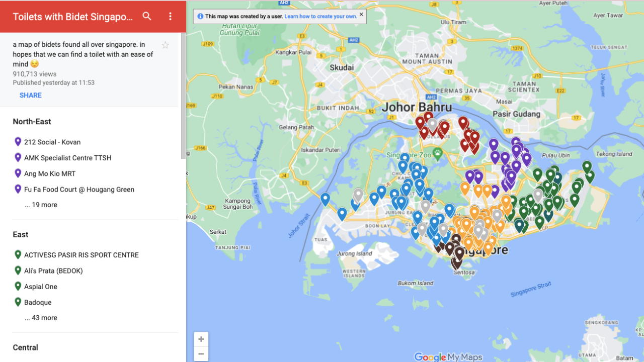This screenshot has height=362, width=644.
Task: Click the purple pin next to Ang Mo Kio MRT
Action: [x=18, y=173]
